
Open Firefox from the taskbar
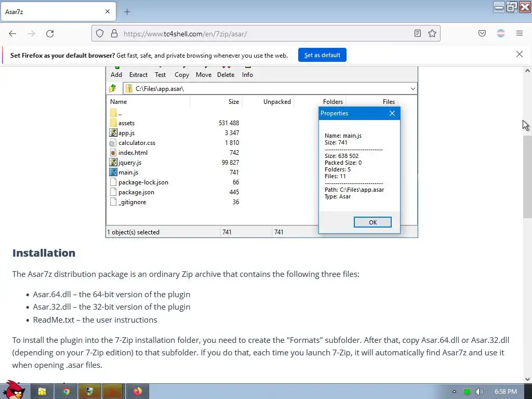click(137, 392)
